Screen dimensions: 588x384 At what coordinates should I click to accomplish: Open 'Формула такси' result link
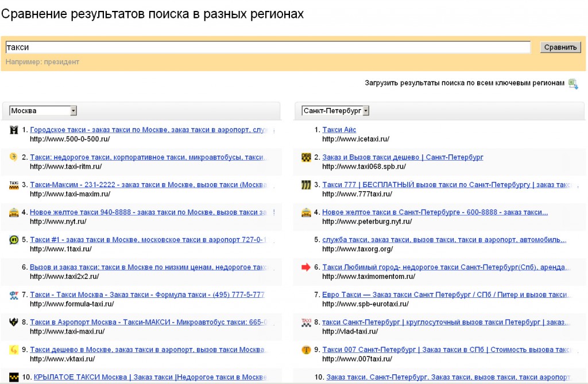pyautogui.click(x=147, y=294)
